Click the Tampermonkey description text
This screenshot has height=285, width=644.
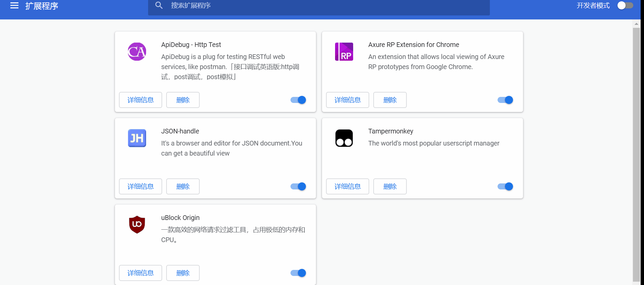pos(434,143)
